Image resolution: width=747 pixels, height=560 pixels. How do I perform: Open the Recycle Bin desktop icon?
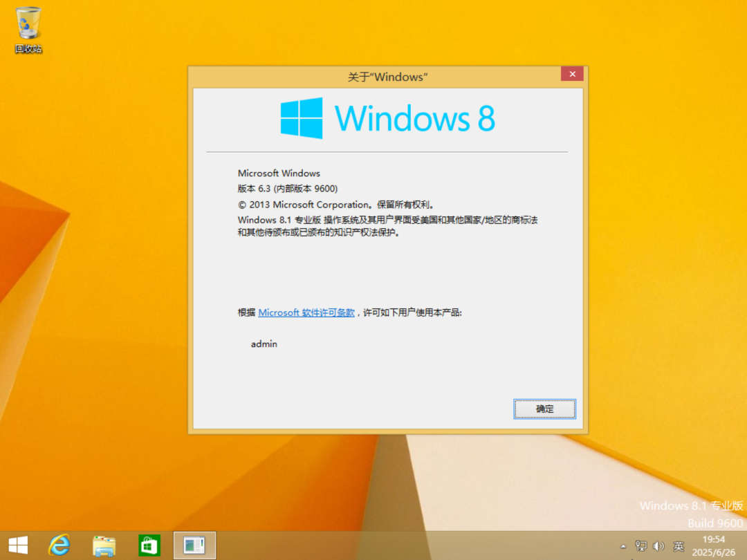coord(28,30)
